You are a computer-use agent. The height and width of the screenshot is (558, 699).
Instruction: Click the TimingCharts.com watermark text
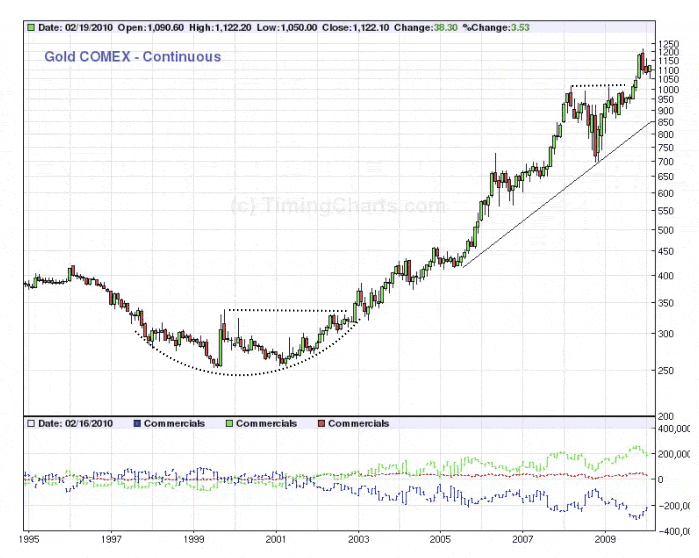(x=338, y=206)
